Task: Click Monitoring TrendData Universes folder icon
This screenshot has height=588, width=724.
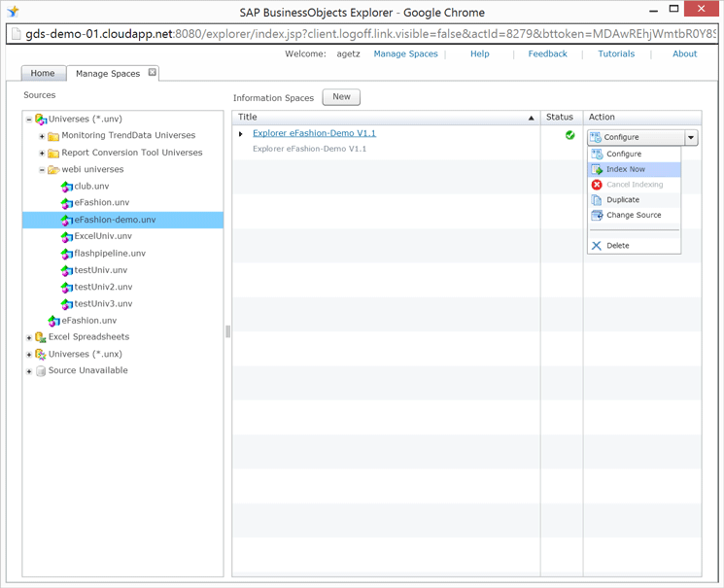Action: (x=53, y=136)
